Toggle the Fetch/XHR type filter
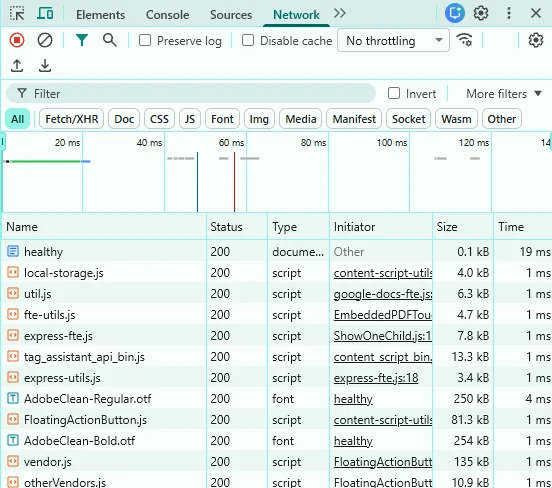Image resolution: width=552 pixels, height=488 pixels. coord(72,119)
